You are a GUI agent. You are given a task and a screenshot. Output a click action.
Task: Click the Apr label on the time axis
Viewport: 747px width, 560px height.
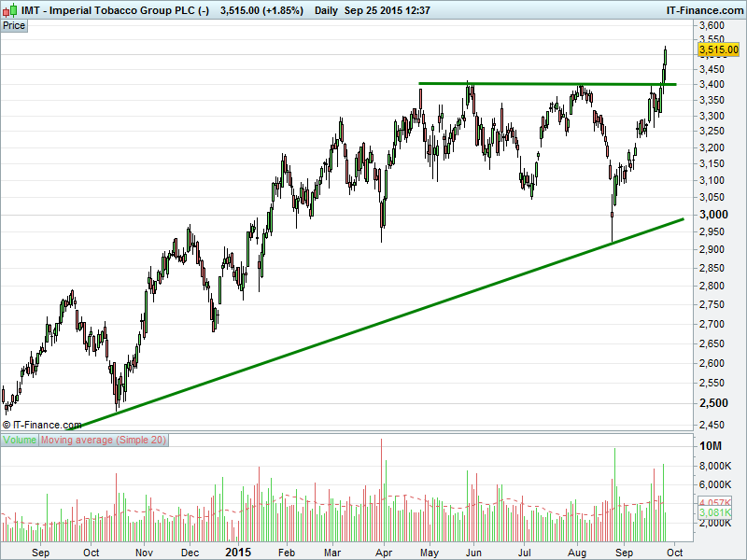point(384,552)
